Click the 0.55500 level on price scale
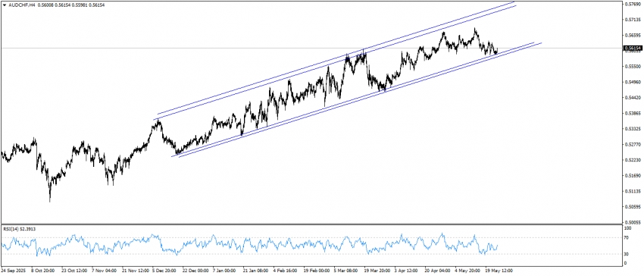The height and width of the screenshot is (276, 644). click(x=633, y=66)
